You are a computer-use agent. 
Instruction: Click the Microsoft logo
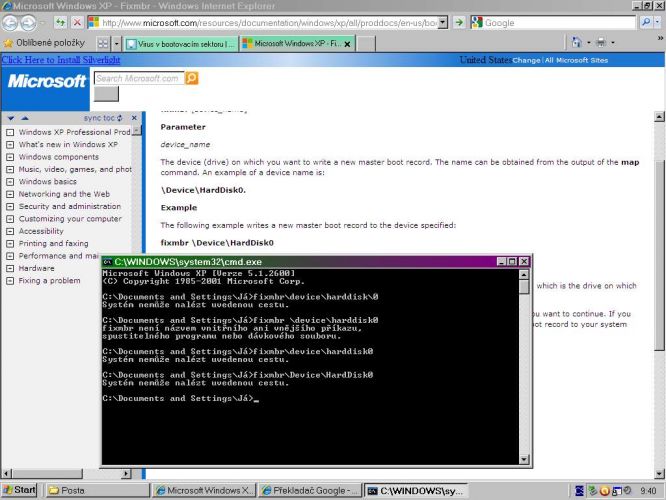coord(46,81)
